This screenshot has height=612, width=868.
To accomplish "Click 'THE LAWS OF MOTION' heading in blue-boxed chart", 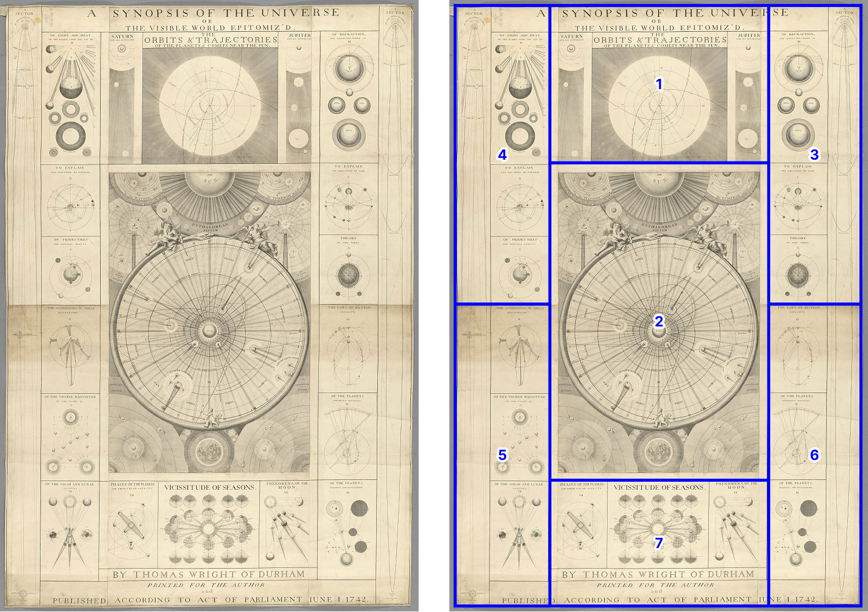I will 799,307.
